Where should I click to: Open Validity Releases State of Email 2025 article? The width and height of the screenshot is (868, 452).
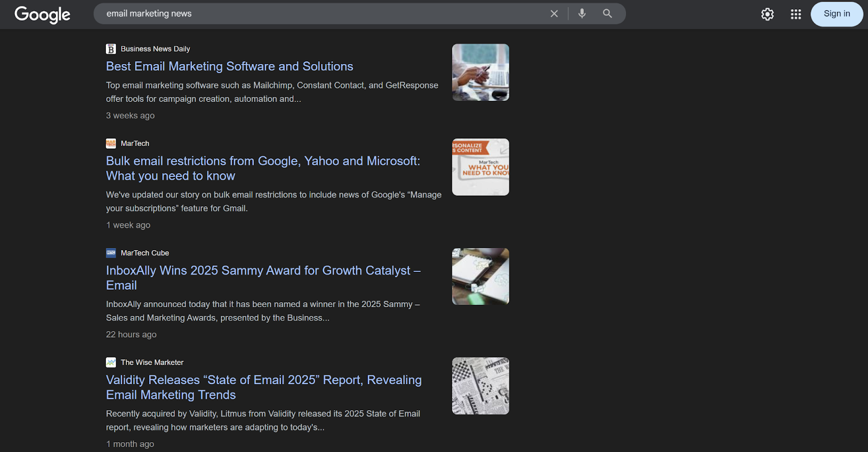tap(264, 387)
